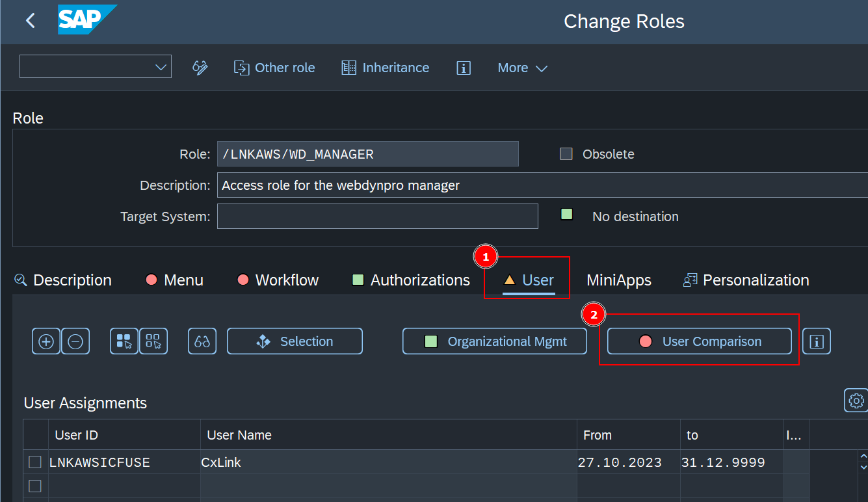The width and height of the screenshot is (868, 502).
Task: Click the 31.12.9999 to date
Action: point(732,462)
